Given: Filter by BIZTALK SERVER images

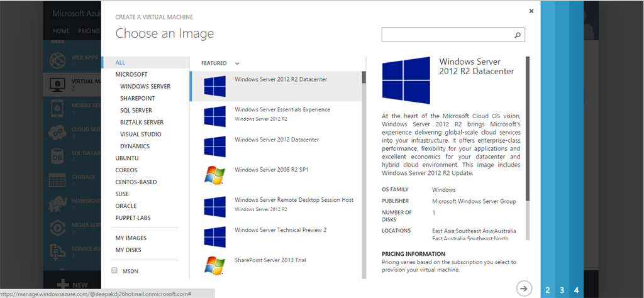Looking at the screenshot, I should (142, 123).
